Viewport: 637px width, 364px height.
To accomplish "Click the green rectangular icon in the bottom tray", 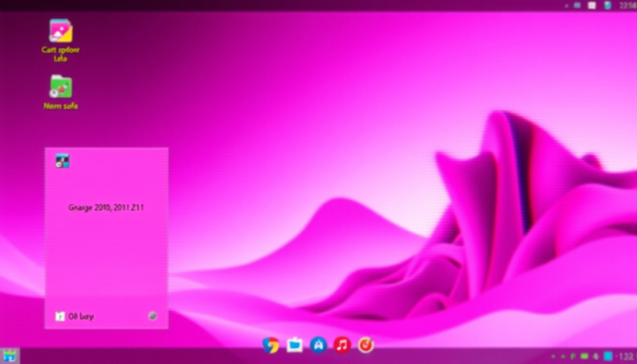I will [584, 356].
